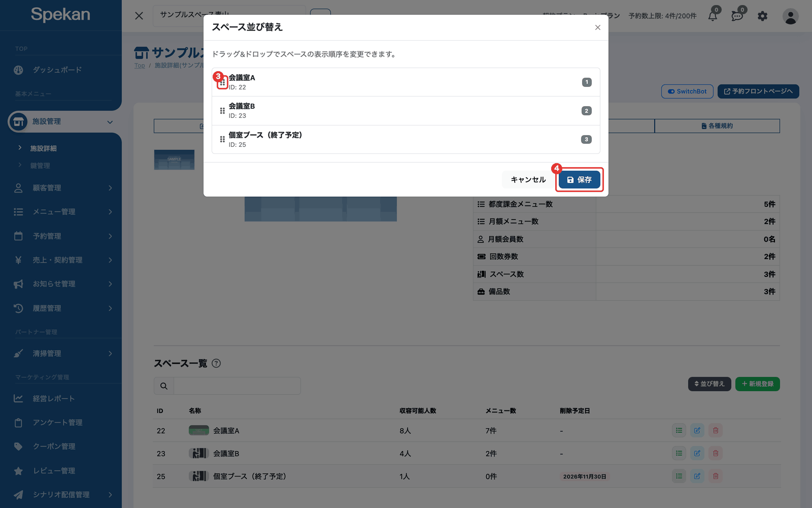Focus the space list search field
The width and height of the screenshot is (812, 508).
(x=237, y=386)
